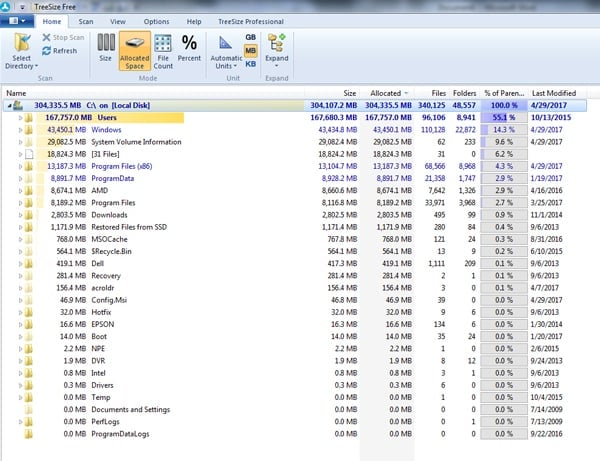Open the Options ribbon tab

156,21
